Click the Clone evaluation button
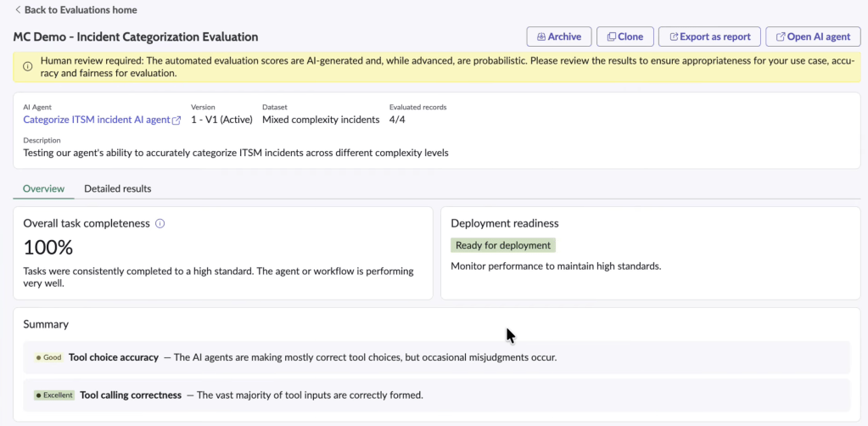Screen dimensions: 868x426 (624, 37)
